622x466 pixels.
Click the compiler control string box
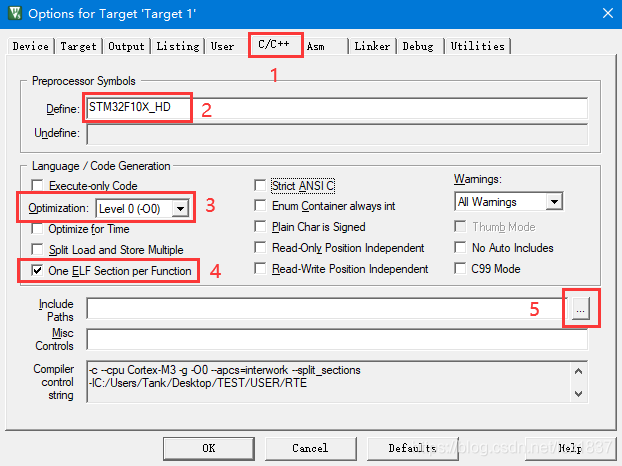tap(337, 382)
